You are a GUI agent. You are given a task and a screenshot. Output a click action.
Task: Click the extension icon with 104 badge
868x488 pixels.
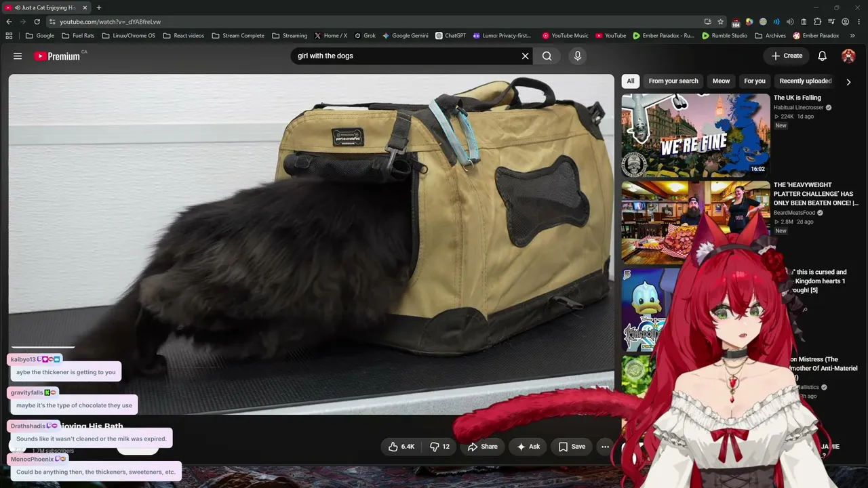pyautogui.click(x=736, y=22)
